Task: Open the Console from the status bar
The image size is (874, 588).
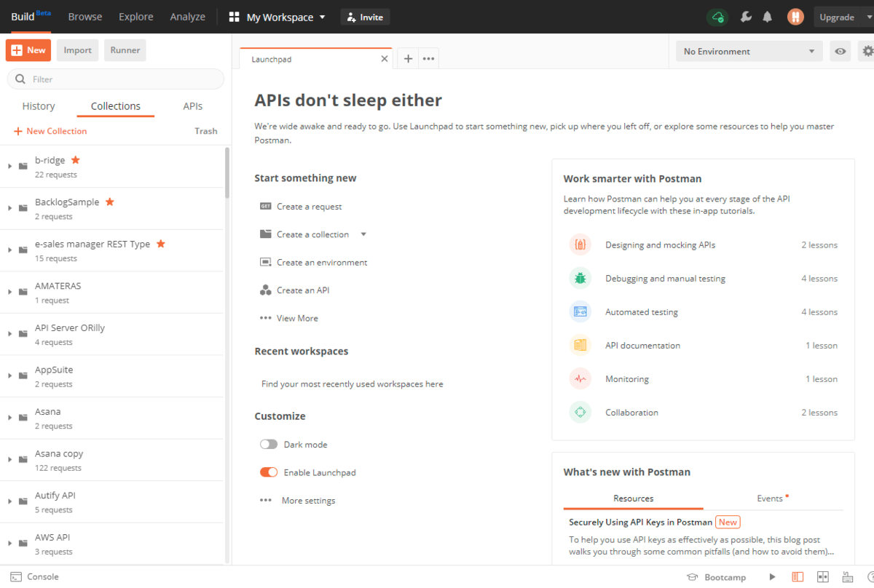Action: click(x=35, y=577)
